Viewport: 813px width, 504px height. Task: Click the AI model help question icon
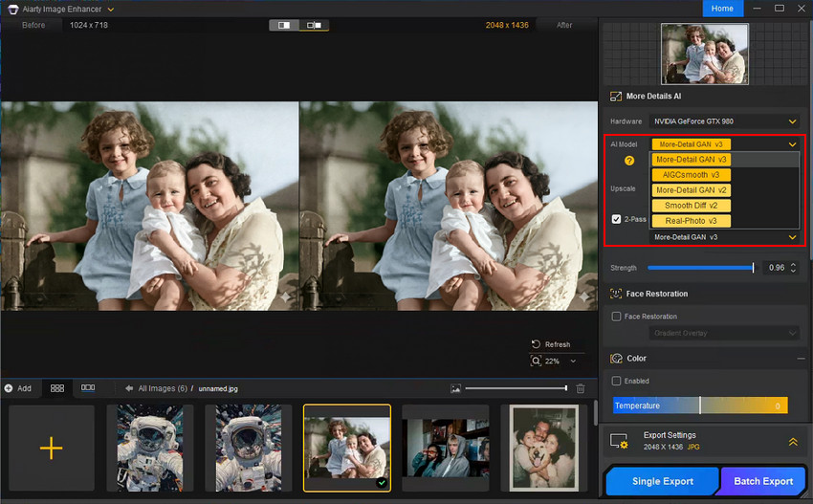tap(629, 161)
